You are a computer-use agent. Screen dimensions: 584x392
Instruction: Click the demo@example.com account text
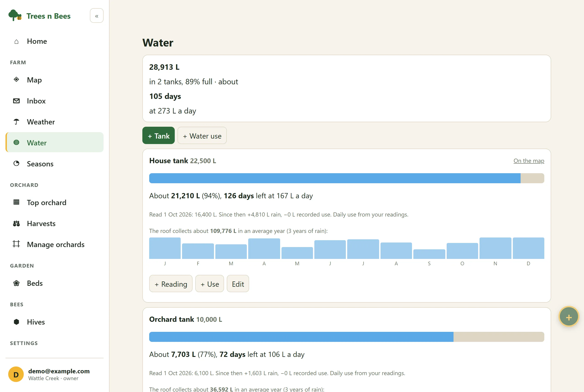click(x=59, y=371)
